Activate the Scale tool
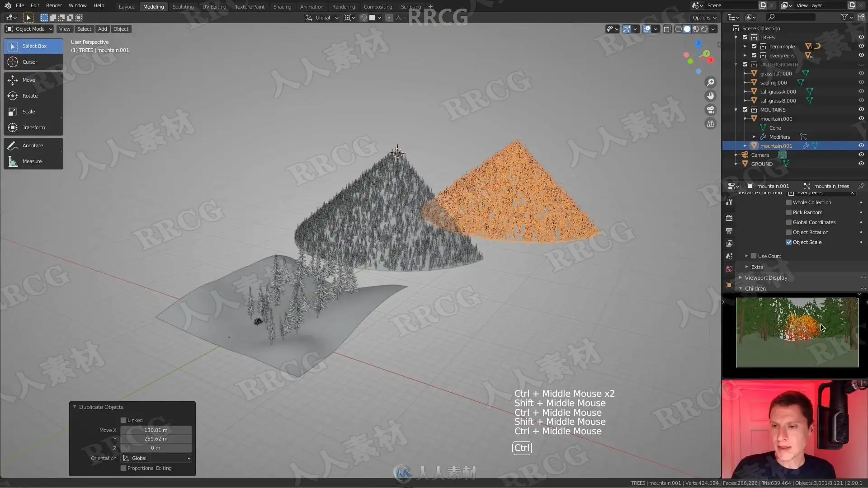This screenshot has height=488, width=868. (28, 112)
